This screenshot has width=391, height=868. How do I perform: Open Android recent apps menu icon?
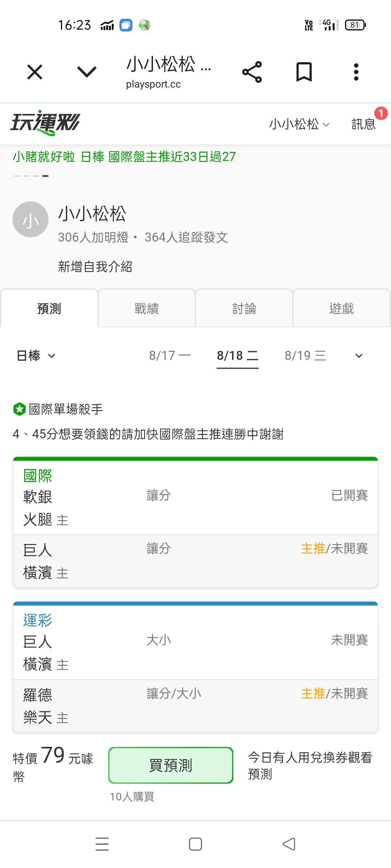pos(102,844)
